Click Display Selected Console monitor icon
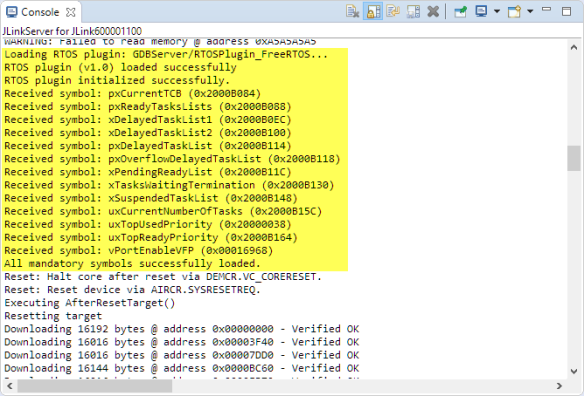This screenshot has width=584, height=396. pos(481,11)
